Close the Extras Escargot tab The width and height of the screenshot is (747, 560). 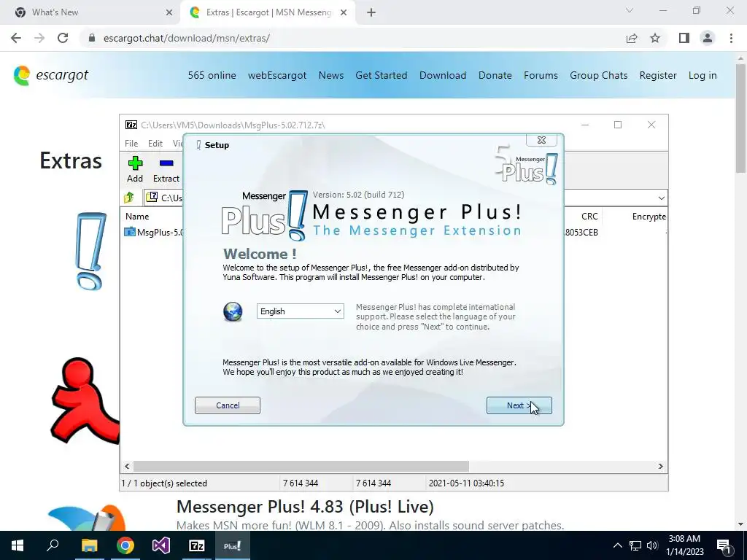point(344,13)
